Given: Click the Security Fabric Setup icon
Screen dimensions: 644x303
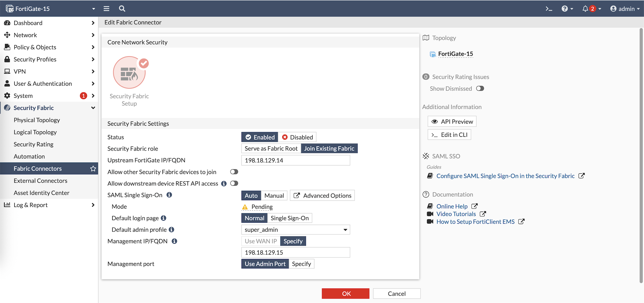Looking at the screenshot, I should [129, 73].
